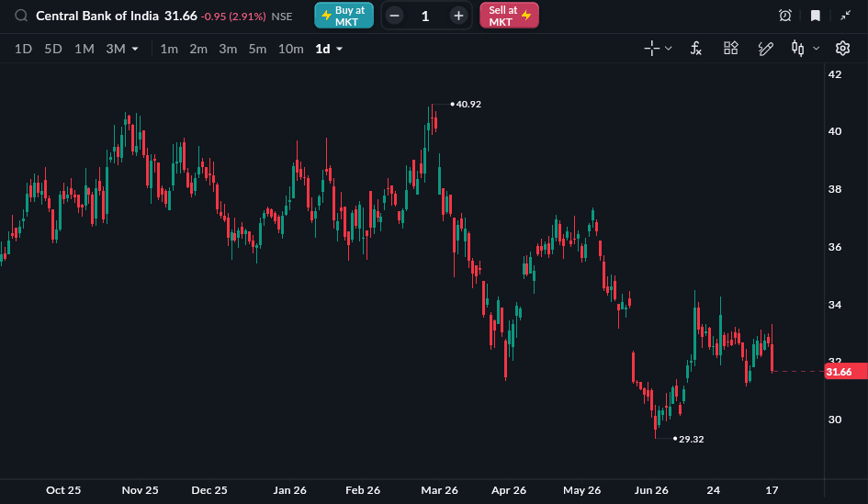Expand the chart type dropdown arrow
Image resolution: width=868 pixels, height=504 pixels.
click(x=816, y=49)
